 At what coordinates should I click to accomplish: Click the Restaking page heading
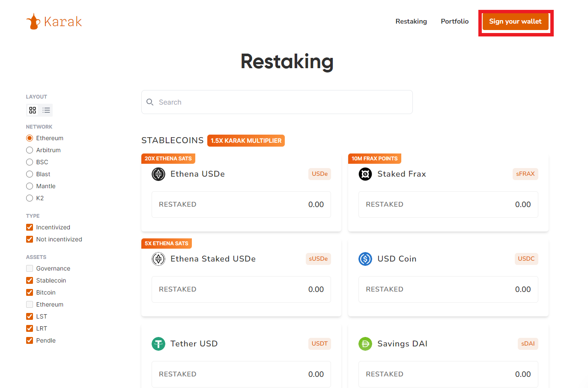[287, 61]
